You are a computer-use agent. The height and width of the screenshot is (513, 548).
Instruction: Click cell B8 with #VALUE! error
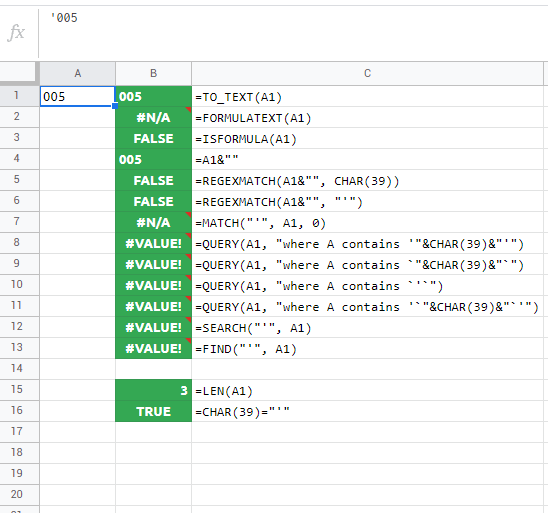click(153, 243)
